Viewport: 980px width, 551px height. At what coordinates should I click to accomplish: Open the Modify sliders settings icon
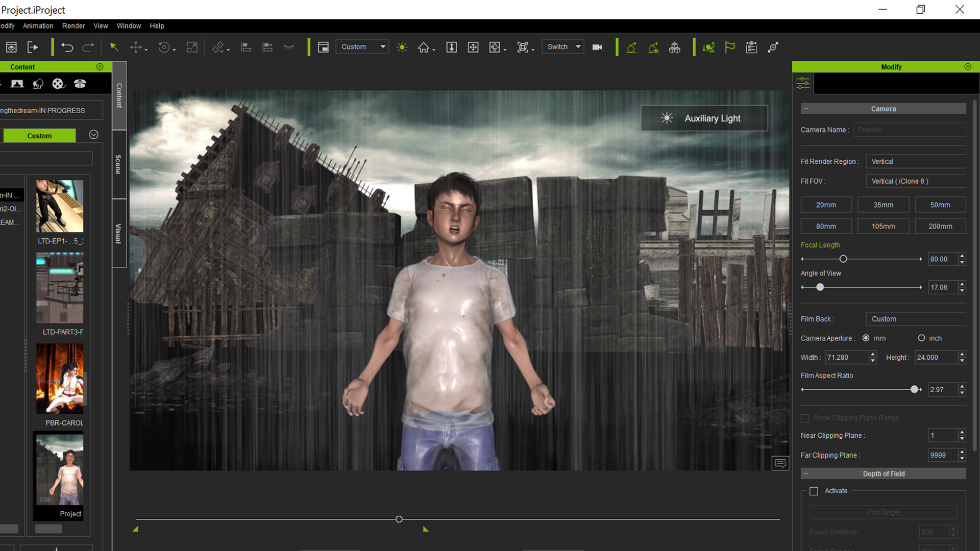803,83
